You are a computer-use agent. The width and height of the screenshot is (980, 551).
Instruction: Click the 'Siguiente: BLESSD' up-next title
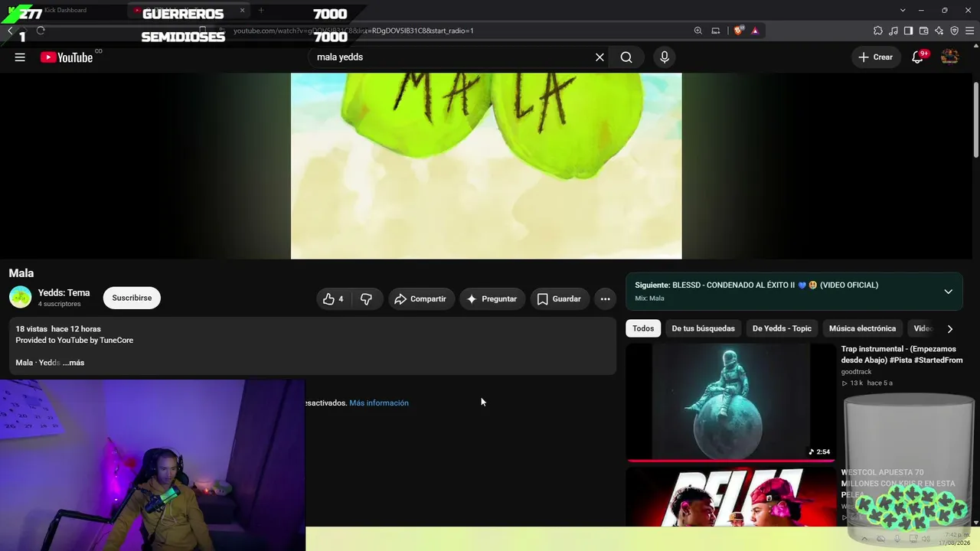click(756, 285)
